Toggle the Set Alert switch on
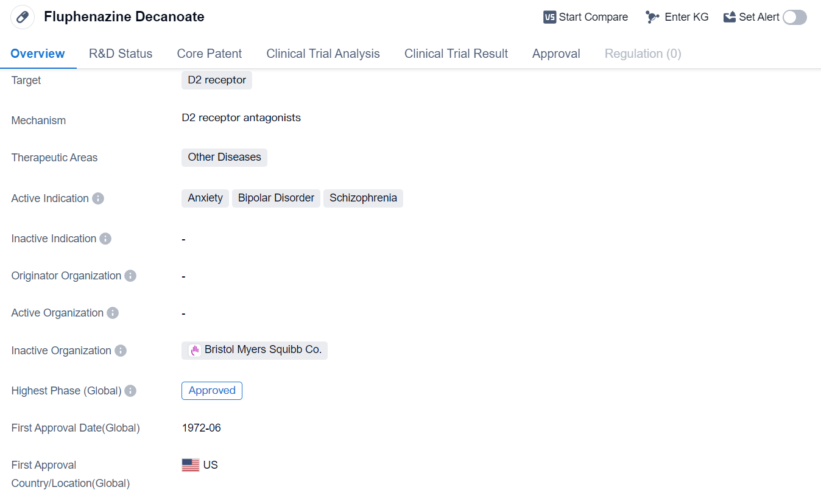This screenshot has width=821, height=504. (x=794, y=17)
